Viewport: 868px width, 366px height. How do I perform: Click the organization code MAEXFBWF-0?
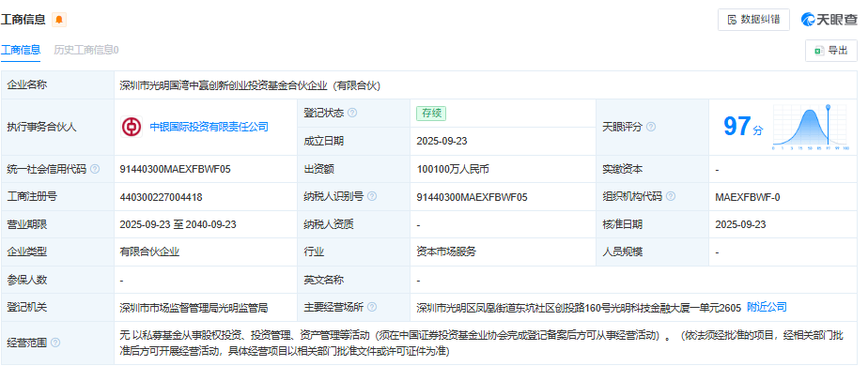tap(748, 197)
